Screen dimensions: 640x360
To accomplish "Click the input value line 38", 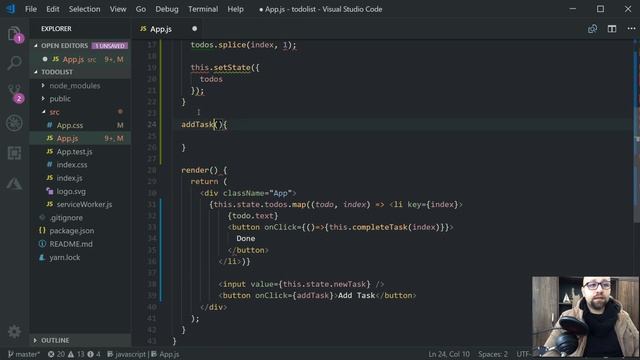I will [301, 284].
